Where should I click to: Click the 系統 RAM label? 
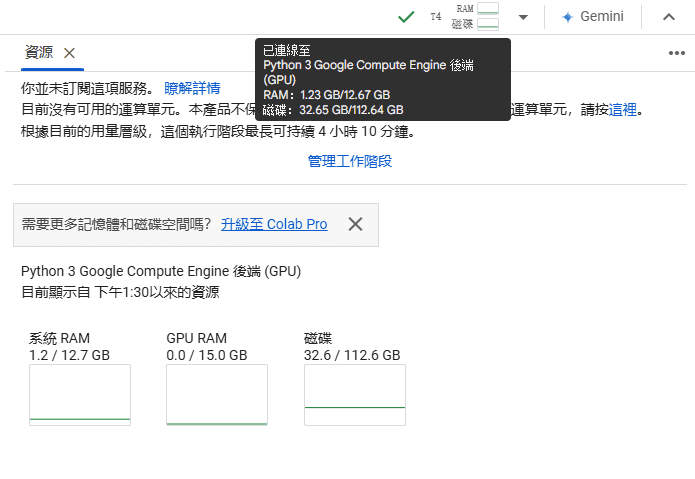click(x=59, y=339)
